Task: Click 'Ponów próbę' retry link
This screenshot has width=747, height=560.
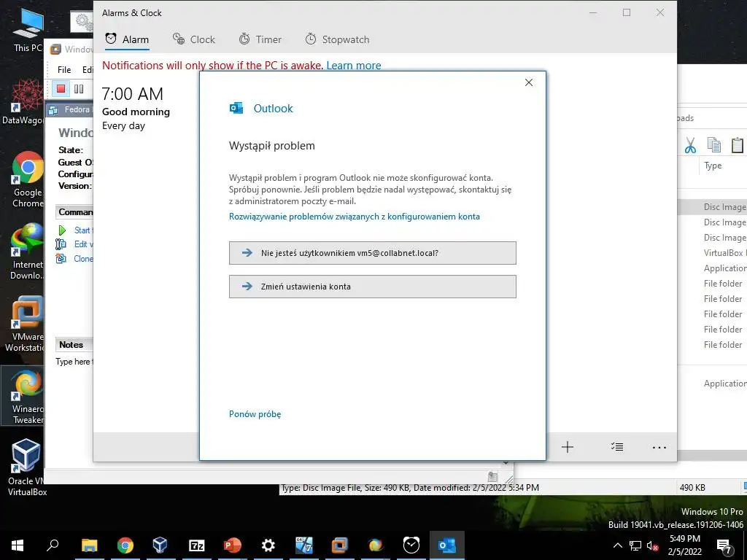Action: point(255,414)
